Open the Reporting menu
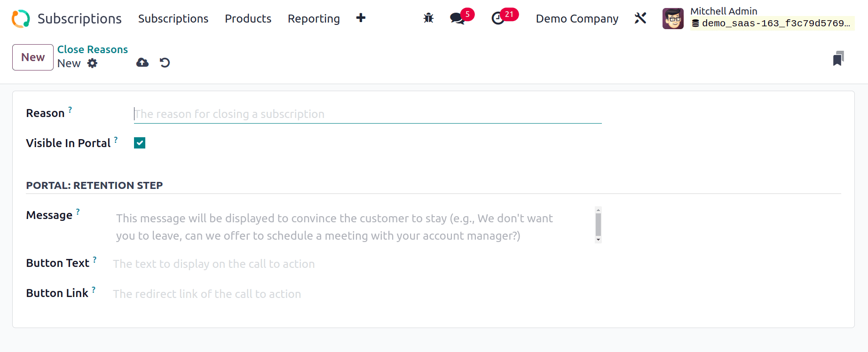The width and height of the screenshot is (868, 352). pos(314,19)
